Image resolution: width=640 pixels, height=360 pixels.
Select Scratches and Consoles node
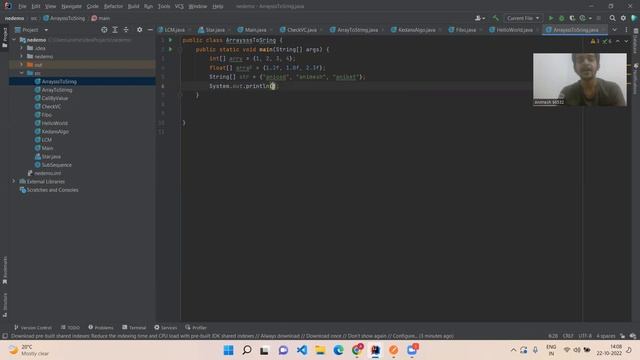[x=52, y=190]
